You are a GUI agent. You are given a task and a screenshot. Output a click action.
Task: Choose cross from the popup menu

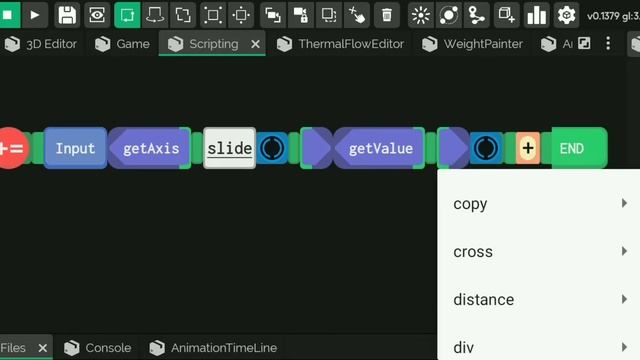click(x=538, y=251)
